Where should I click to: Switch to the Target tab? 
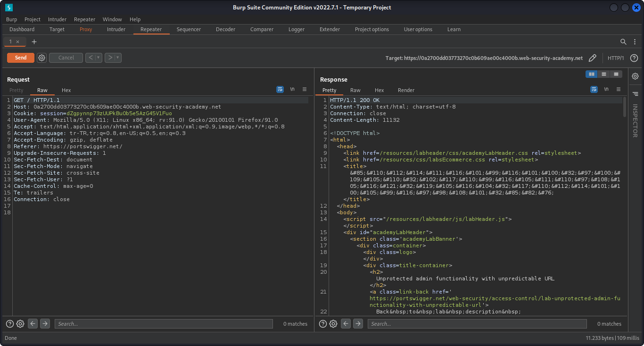[x=57, y=29]
